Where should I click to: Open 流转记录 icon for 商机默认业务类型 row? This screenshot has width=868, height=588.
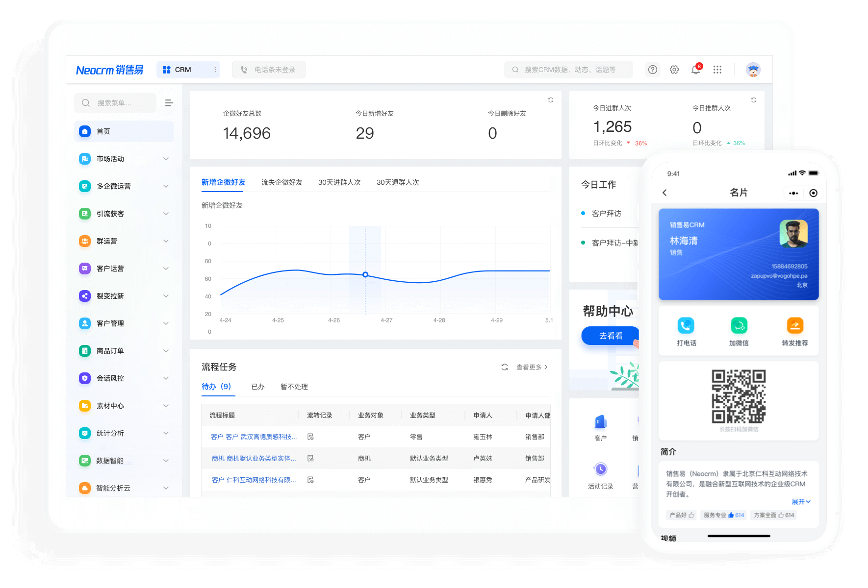(x=310, y=458)
